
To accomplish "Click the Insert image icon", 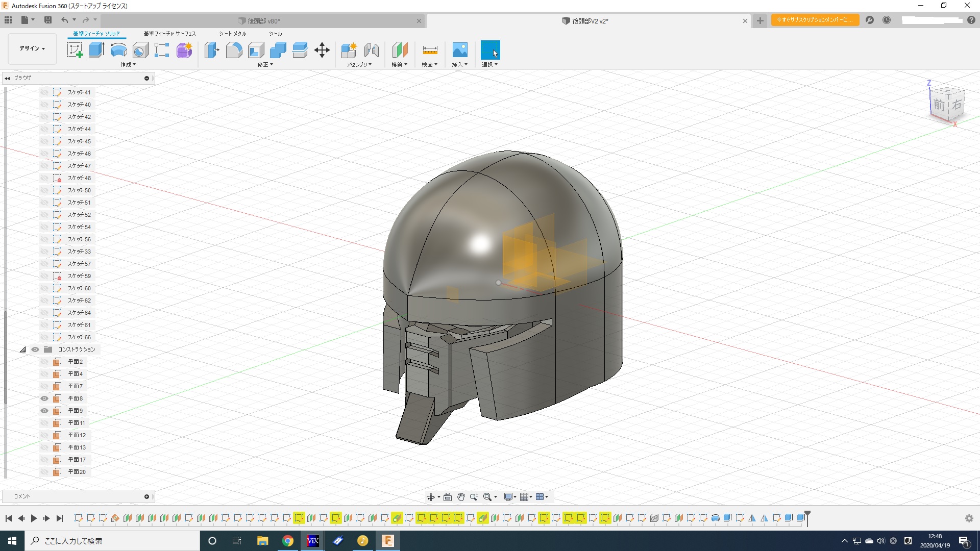I will [459, 50].
